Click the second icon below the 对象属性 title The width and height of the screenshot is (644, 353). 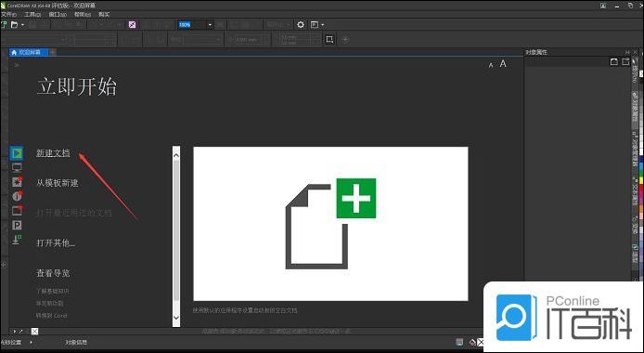click(625, 62)
